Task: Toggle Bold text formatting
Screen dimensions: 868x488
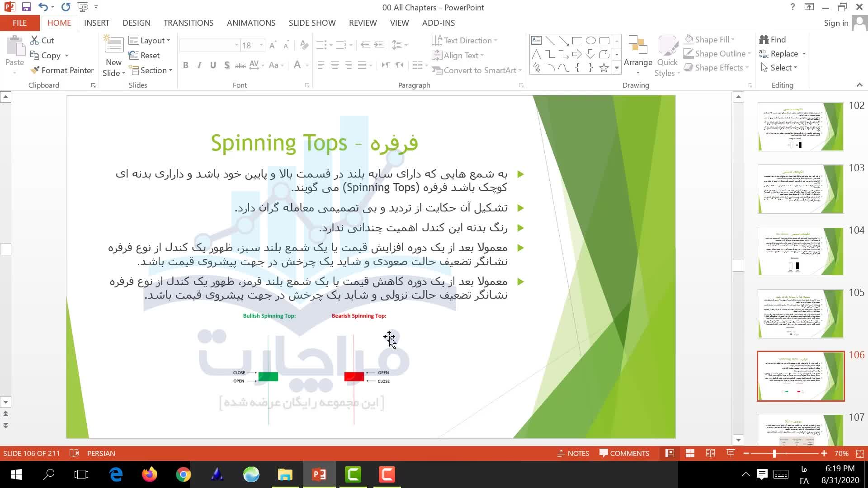Action: tap(185, 66)
